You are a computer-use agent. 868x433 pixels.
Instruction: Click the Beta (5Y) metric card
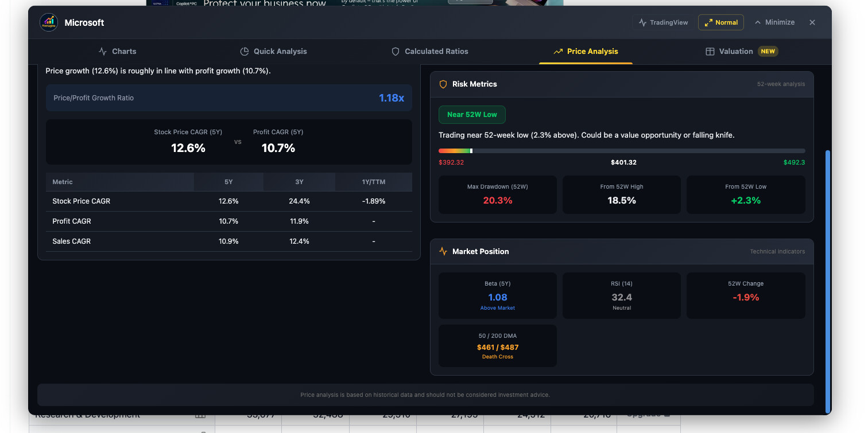[x=497, y=295]
